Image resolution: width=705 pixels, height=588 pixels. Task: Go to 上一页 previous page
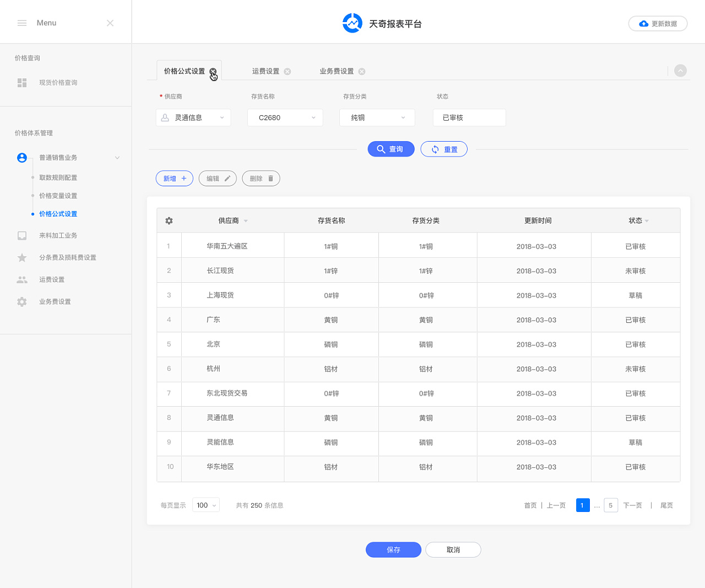click(x=556, y=505)
